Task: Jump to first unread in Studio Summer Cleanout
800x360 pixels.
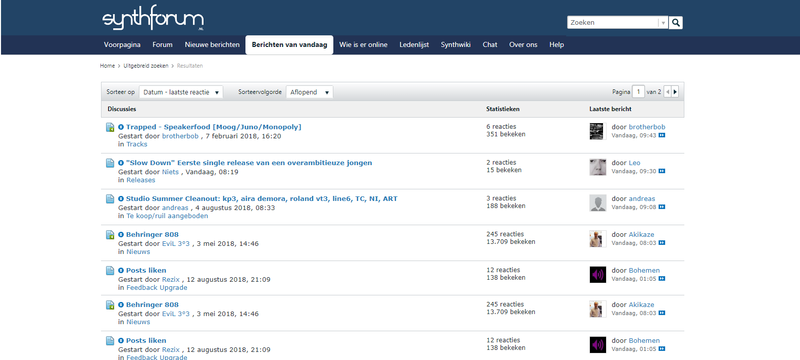Action: coord(121,199)
